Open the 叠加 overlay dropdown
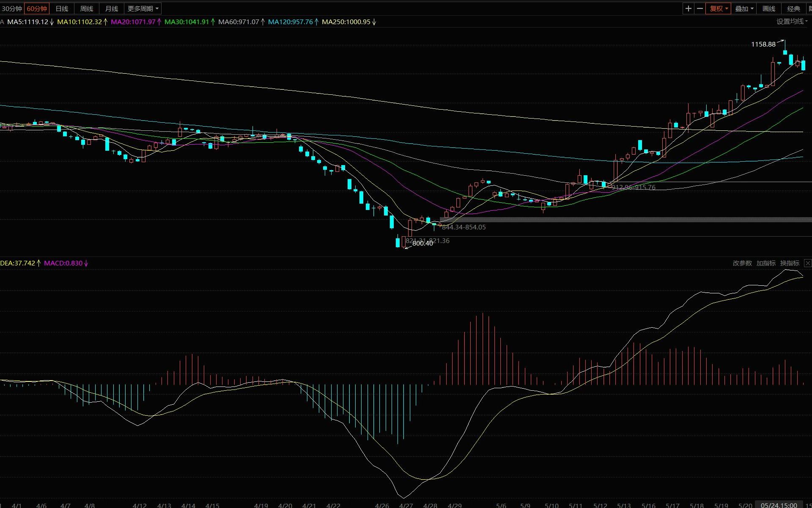Viewport: 812px width, 508px height. pyautogui.click(x=744, y=8)
